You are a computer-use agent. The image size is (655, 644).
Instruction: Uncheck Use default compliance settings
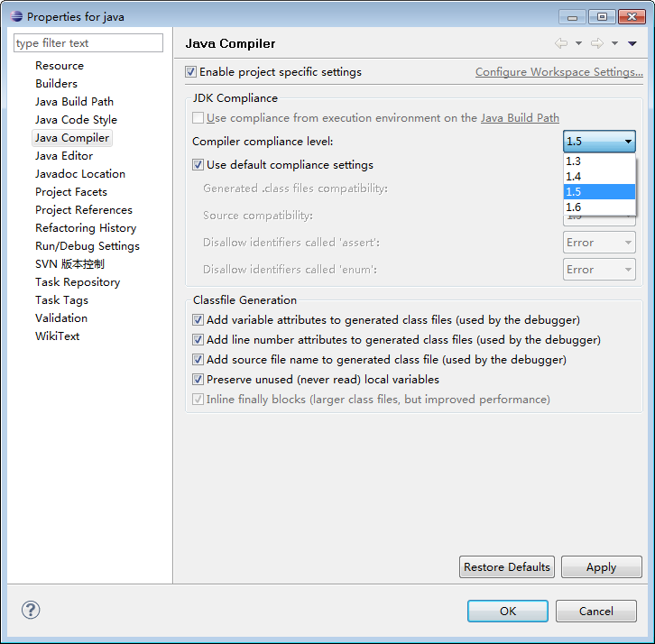tap(198, 165)
